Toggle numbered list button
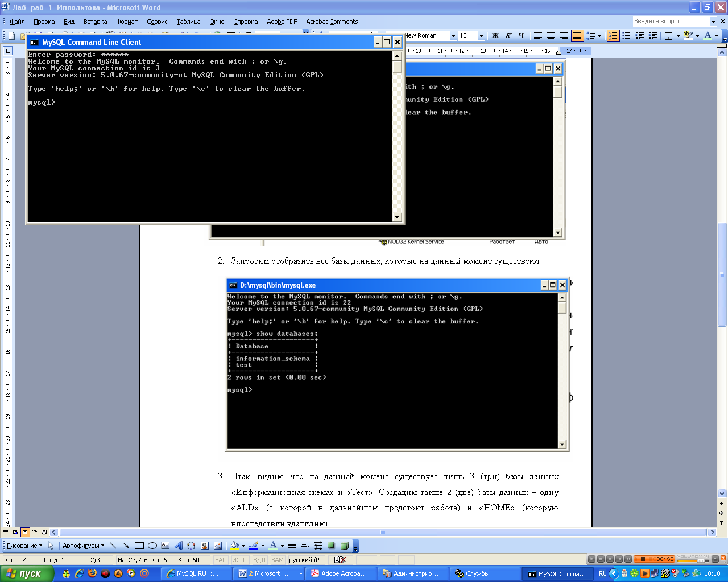Viewport: 728px width, 582px height. (613, 35)
